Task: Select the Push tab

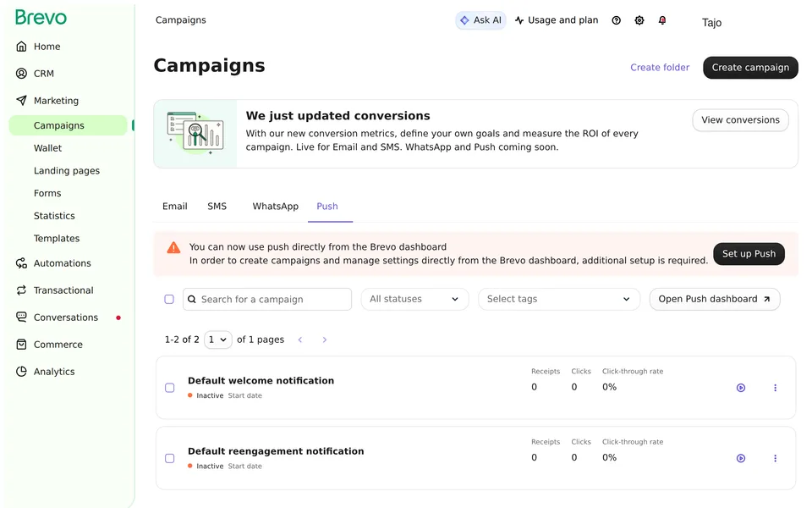Action: [327, 207]
